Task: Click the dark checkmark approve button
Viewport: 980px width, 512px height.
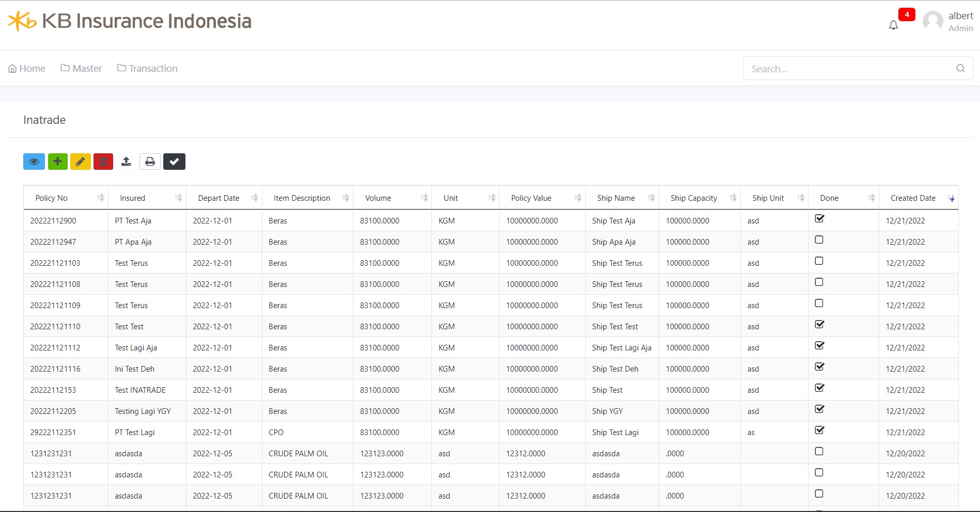Action: click(x=174, y=162)
